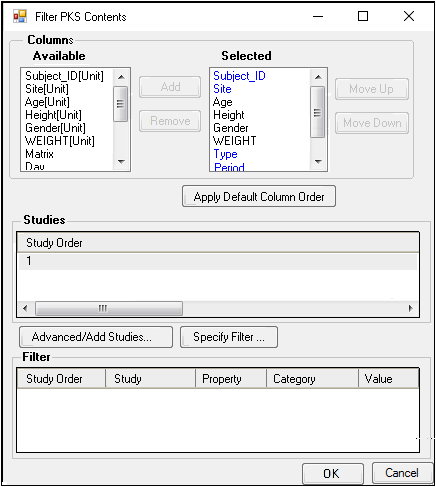Click the Available list scrollbar thumb

pyautogui.click(x=120, y=104)
